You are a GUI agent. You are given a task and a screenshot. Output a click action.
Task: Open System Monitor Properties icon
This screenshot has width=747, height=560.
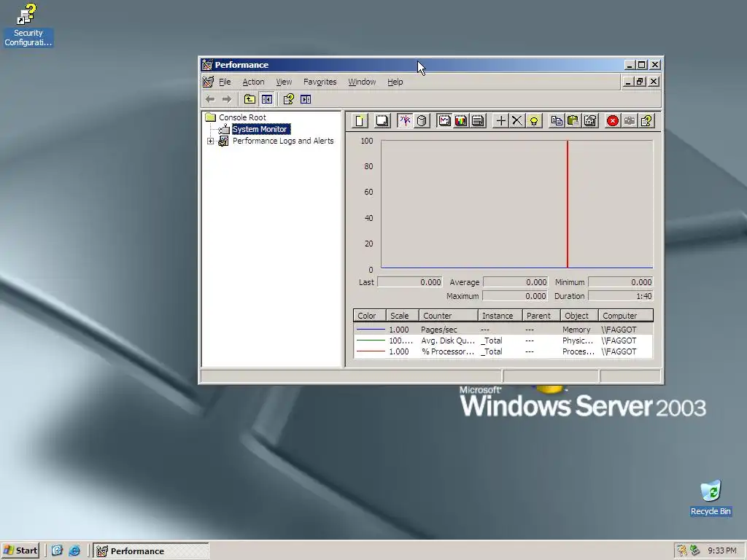tap(589, 121)
